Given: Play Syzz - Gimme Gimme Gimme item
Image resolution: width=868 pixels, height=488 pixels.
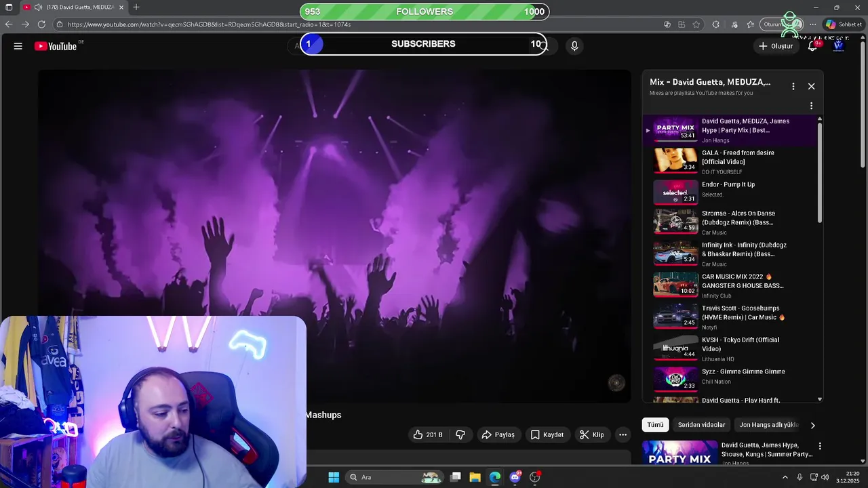Looking at the screenshot, I should pos(730,380).
